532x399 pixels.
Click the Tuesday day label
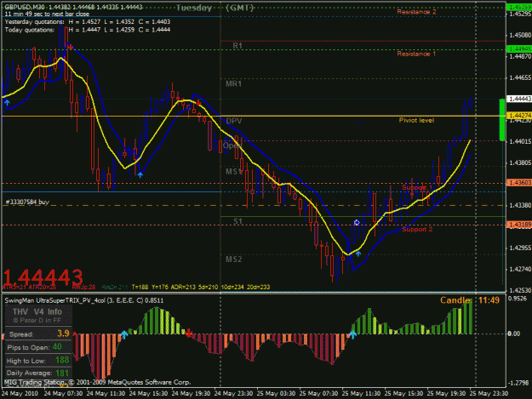pyautogui.click(x=194, y=8)
